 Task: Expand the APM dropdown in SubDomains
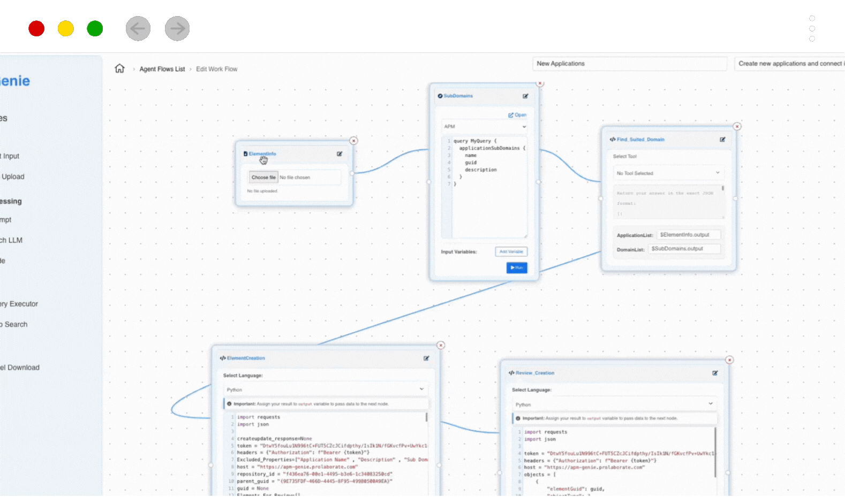[x=484, y=127]
